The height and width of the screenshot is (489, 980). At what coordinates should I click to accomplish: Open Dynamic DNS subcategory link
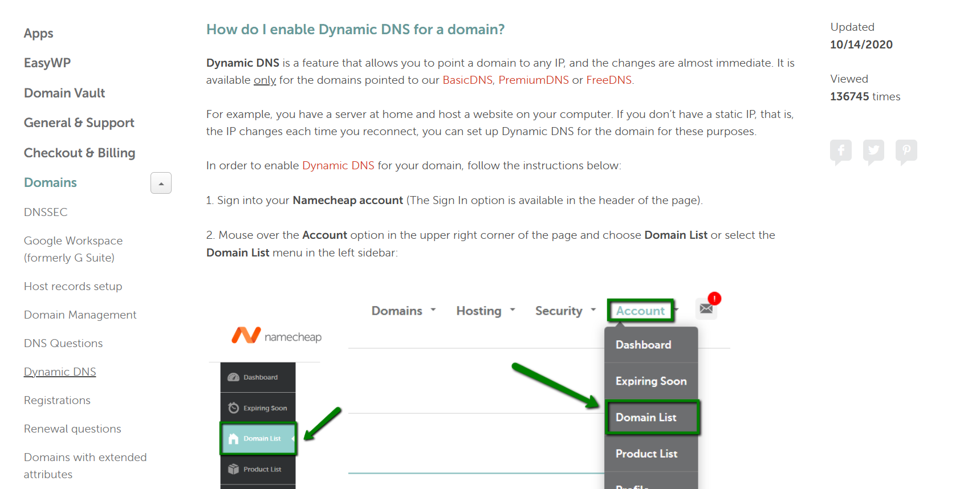click(60, 372)
